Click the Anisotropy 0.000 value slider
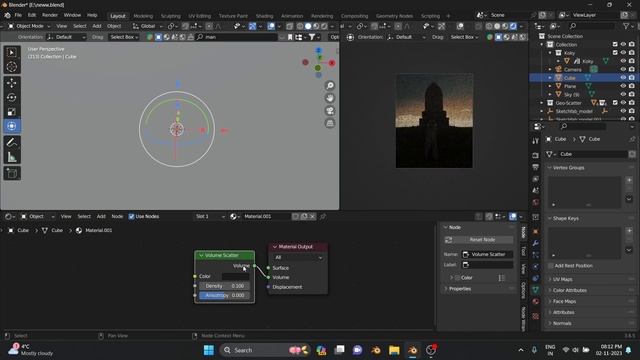Image resolution: width=640 pixels, height=360 pixels. pos(224,295)
